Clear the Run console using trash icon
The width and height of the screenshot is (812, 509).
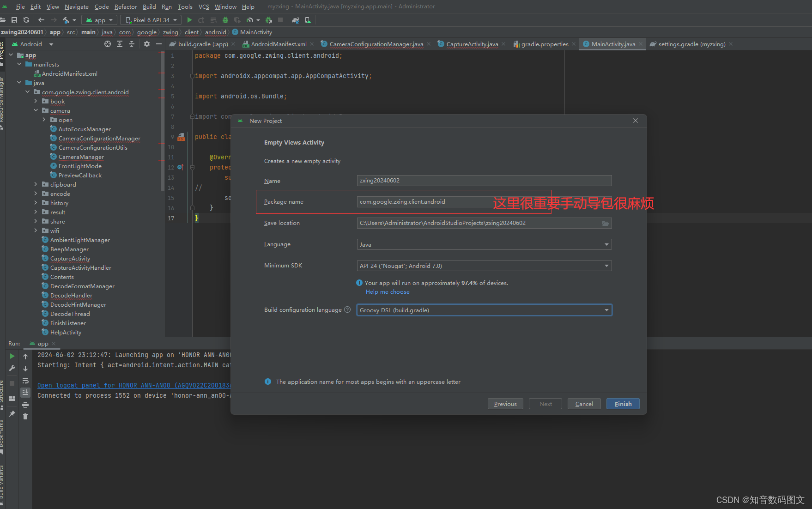[25, 416]
